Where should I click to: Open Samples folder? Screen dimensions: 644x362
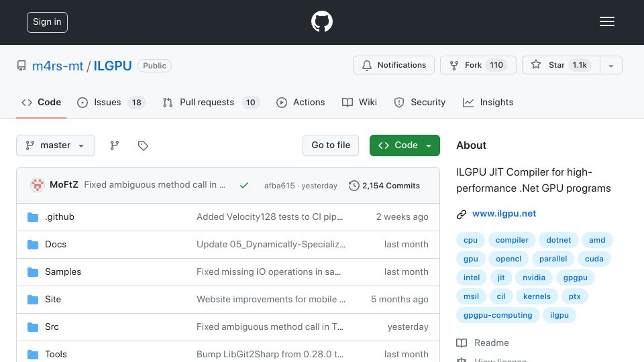coord(63,271)
